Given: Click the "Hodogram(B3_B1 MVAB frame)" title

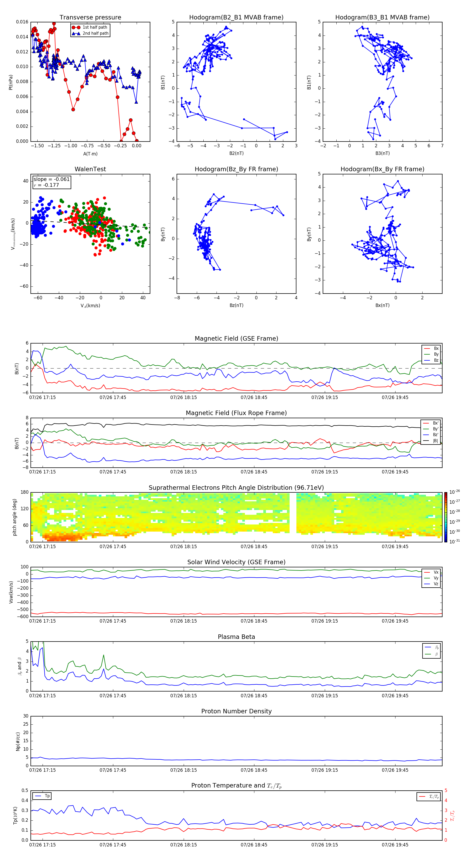Looking at the screenshot, I should click(382, 18).
